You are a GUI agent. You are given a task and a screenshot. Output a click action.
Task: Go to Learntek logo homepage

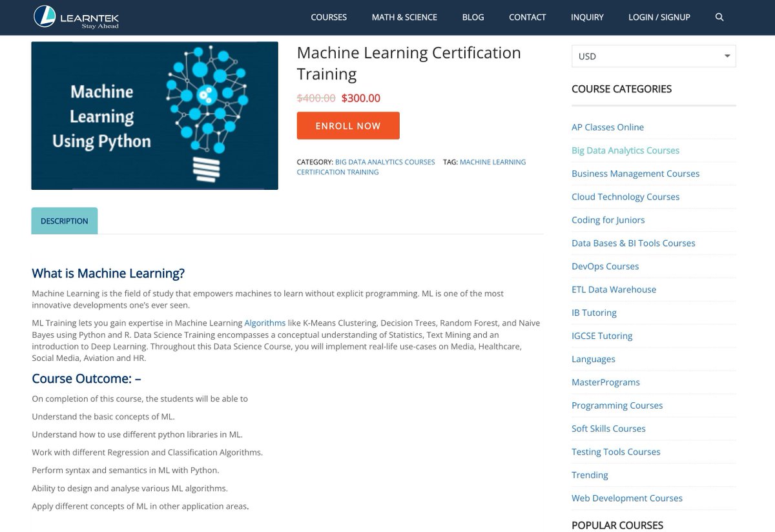[x=76, y=17]
